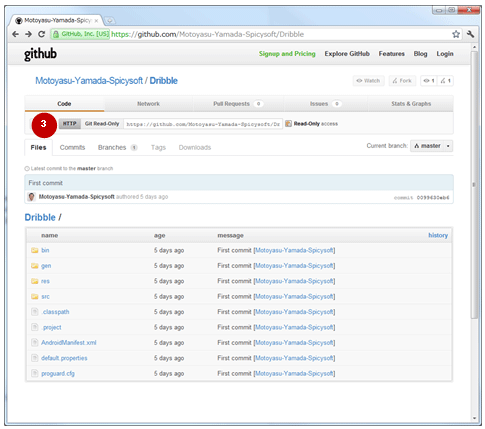Screen dimensions: 485x429
Task: Open the Chrome wrench menu
Action: point(470,34)
